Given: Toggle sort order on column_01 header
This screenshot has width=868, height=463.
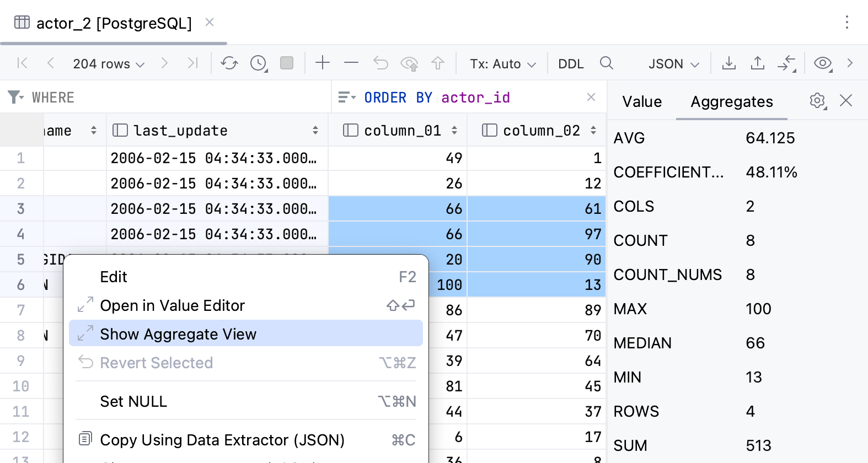Looking at the screenshot, I should pos(454,131).
